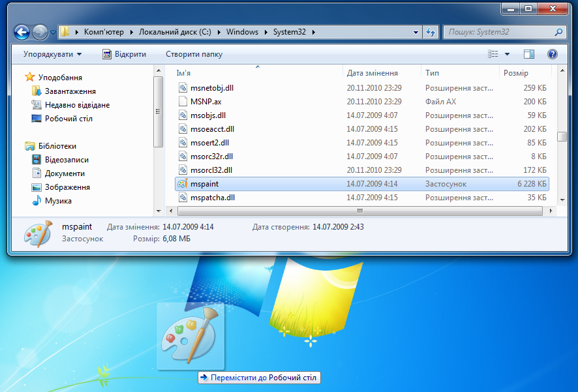This screenshot has width=578, height=392.
Task: Expand arrow after Локальний диск (C:)
Action: point(219,32)
